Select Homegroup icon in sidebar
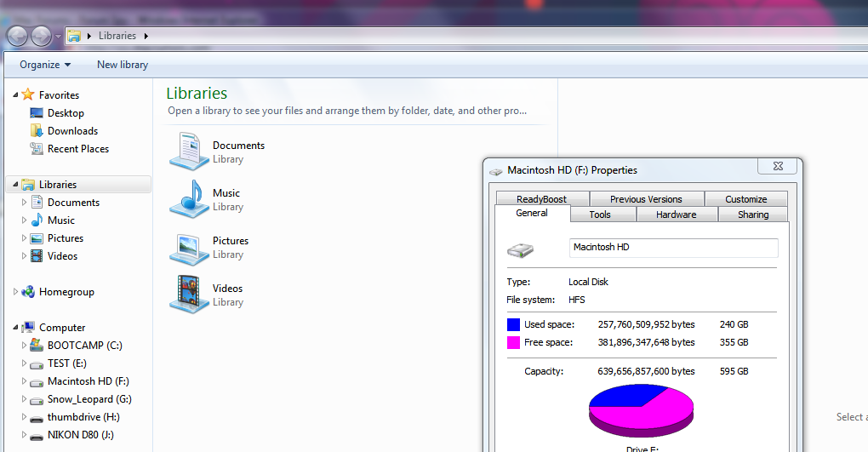The width and height of the screenshot is (868, 452). point(28,292)
